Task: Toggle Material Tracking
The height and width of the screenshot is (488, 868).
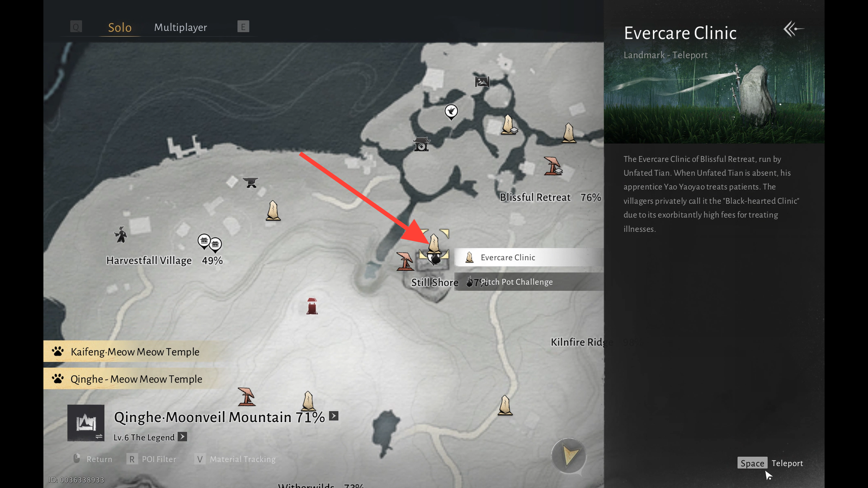Action: pyautogui.click(x=235, y=459)
